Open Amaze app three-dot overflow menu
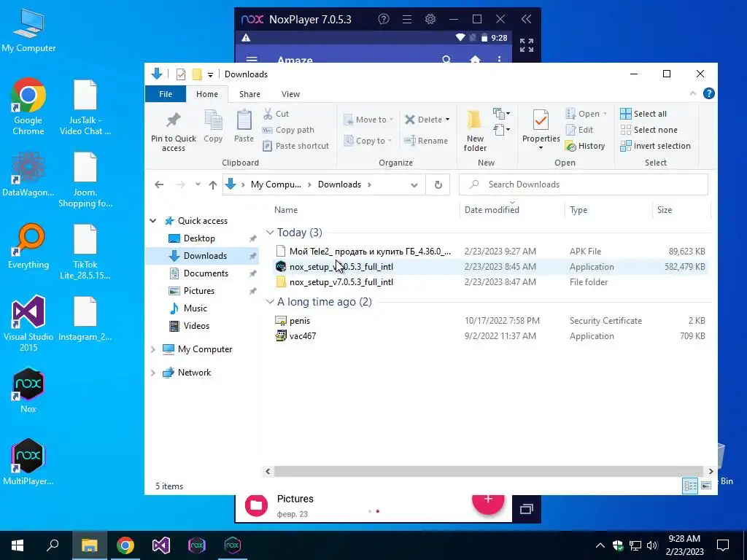Image resolution: width=747 pixels, height=560 pixels. coord(499,60)
